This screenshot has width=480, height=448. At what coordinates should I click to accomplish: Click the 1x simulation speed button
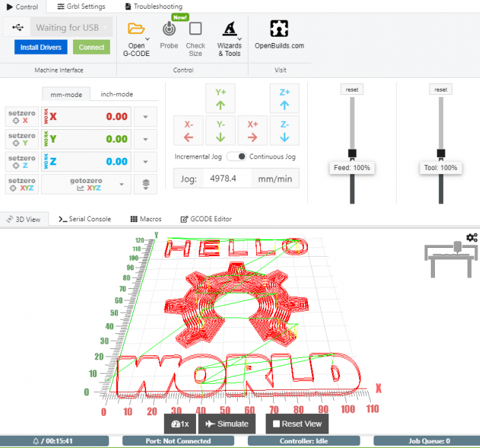click(x=180, y=424)
